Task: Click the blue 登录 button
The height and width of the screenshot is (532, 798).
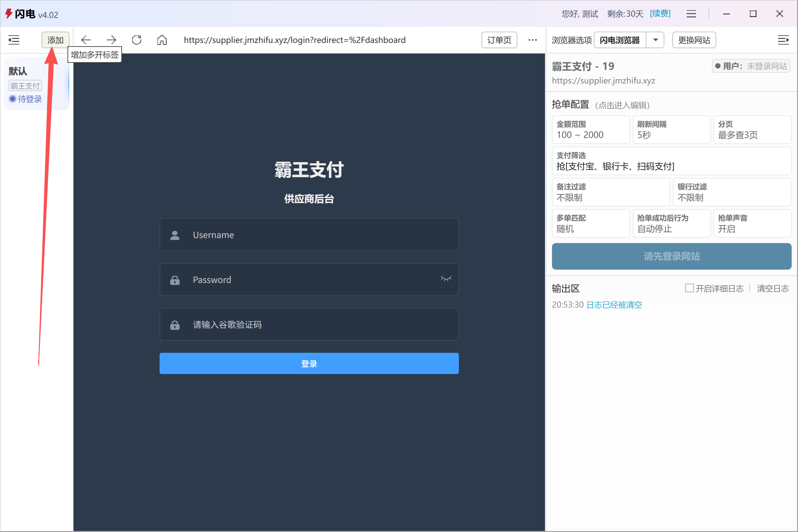Action: 309,363
